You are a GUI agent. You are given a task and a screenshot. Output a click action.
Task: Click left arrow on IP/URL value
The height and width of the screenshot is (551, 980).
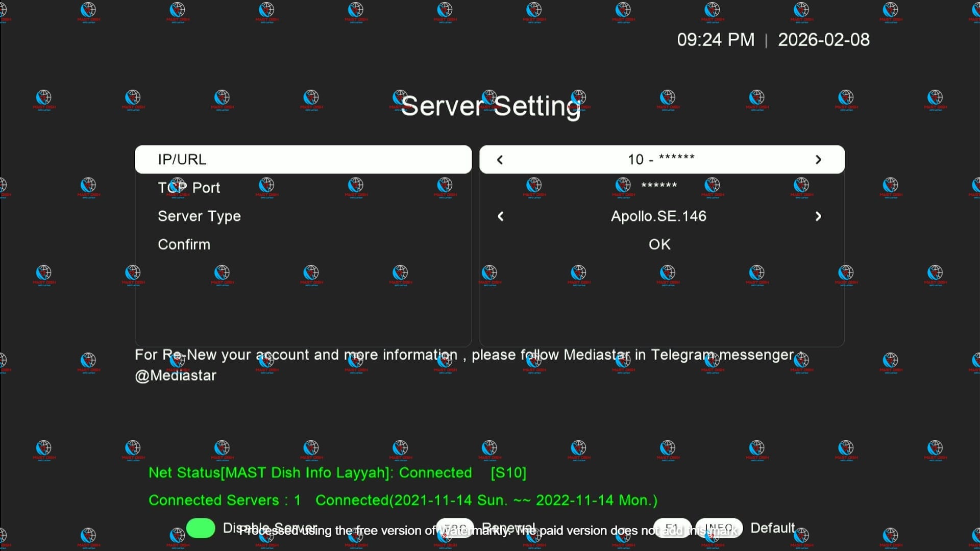[x=500, y=160]
